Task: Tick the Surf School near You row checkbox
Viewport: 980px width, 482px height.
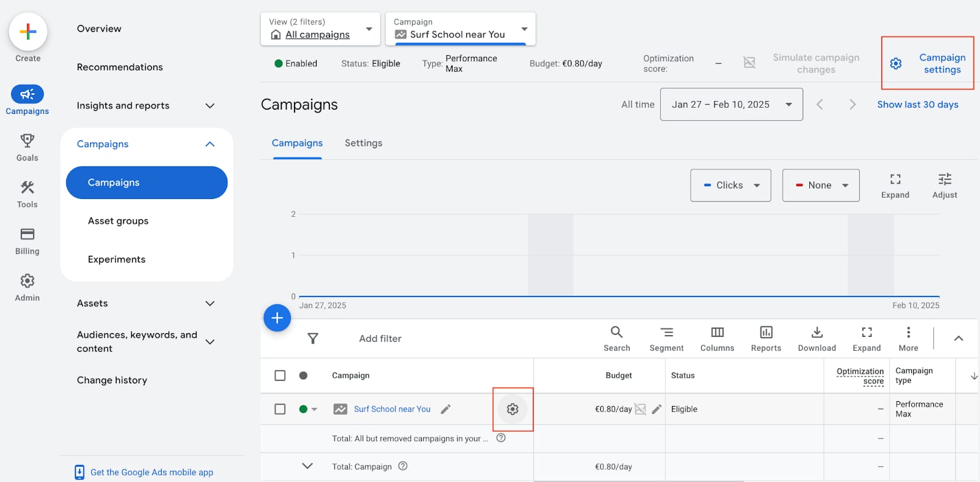Action: 280,409
